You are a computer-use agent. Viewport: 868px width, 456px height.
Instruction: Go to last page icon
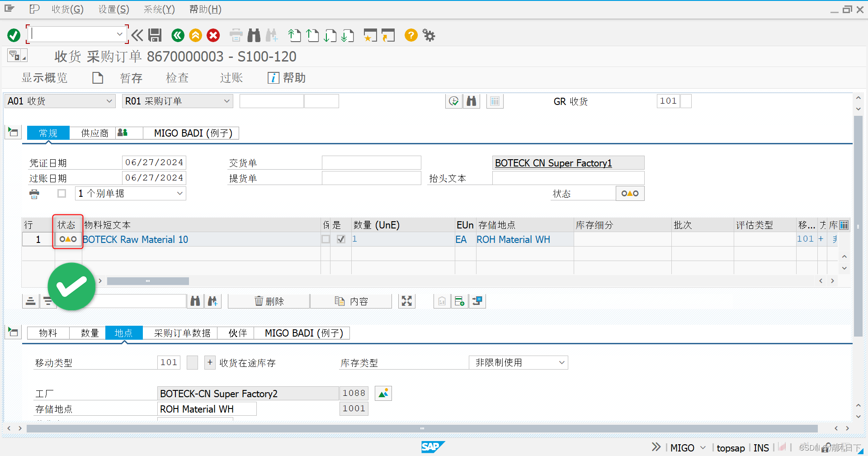click(x=348, y=35)
